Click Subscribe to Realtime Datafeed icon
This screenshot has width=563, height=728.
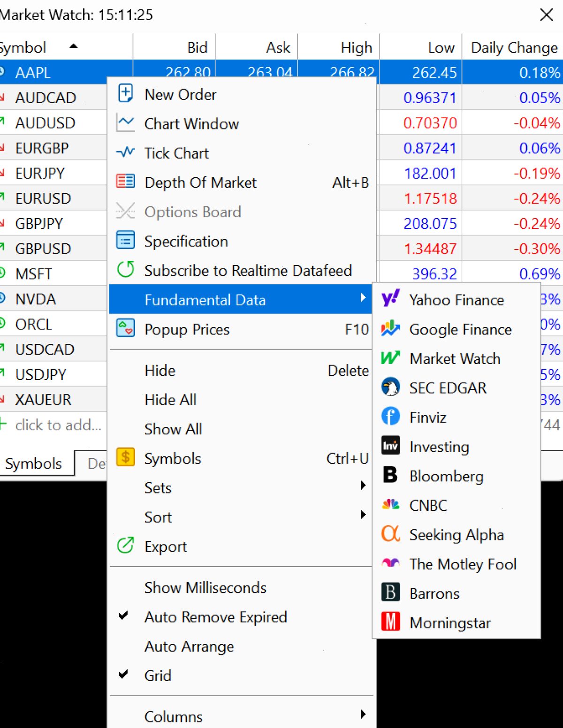click(x=125, y=270)
